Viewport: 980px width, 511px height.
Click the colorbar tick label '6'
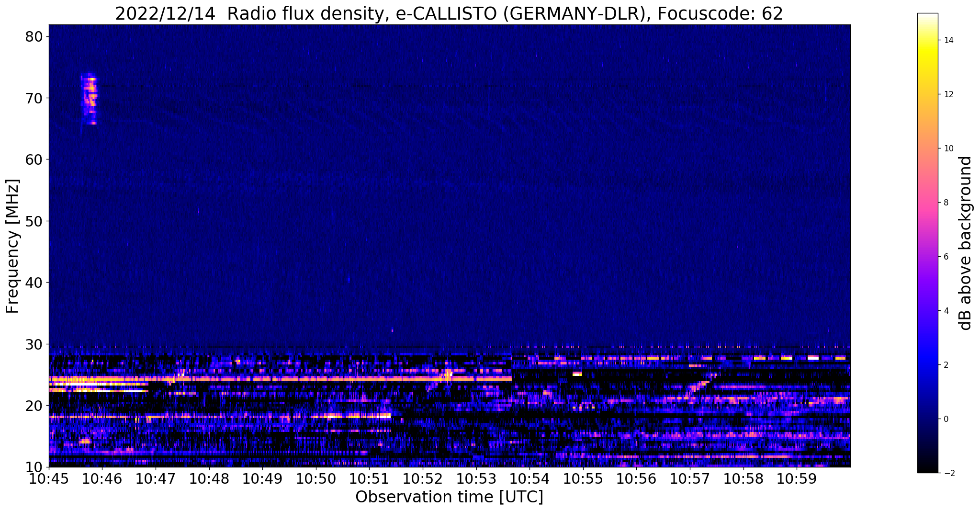click(x=945, y=257)
